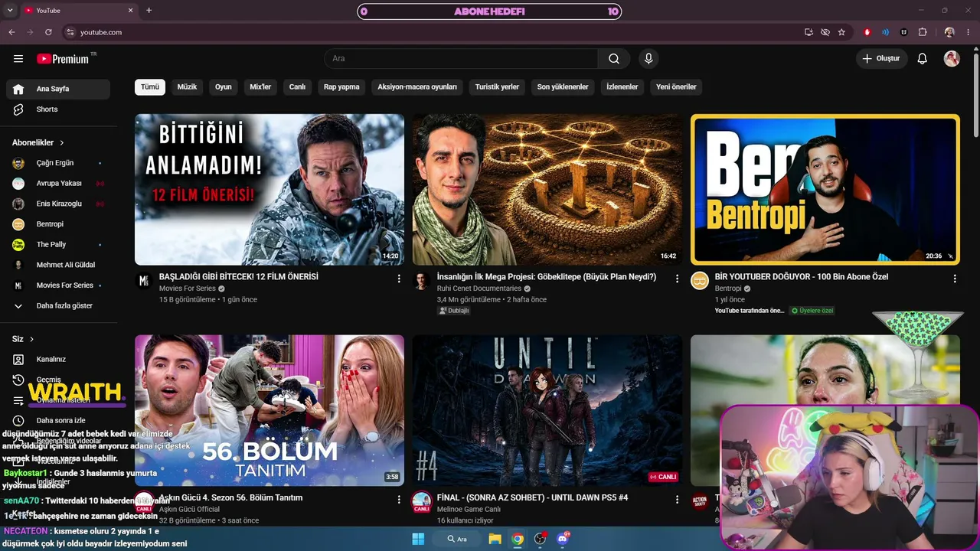Open Kanalınız in the sidebar
The width and height of the screenshot is (980, 551).
tap(58, 360)
